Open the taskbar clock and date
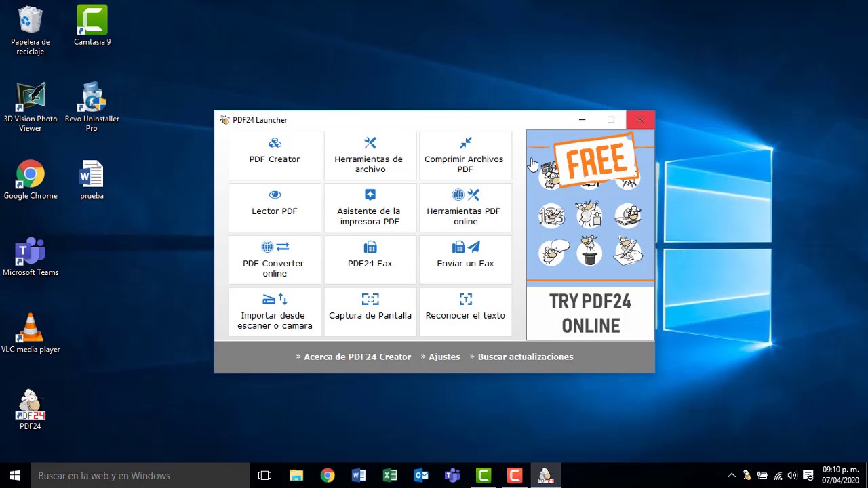Viewport: 868px width, 488px height. (x=840, y=475)
